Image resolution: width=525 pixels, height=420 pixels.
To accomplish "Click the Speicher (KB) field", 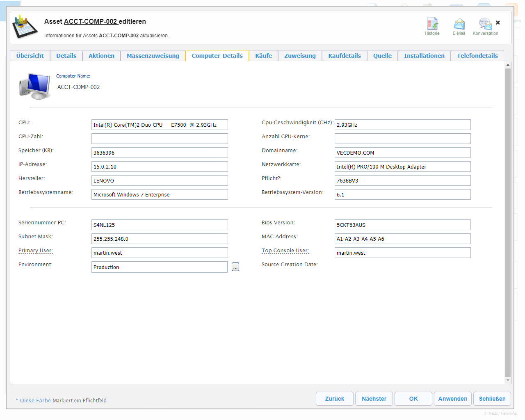I will 160,153.
